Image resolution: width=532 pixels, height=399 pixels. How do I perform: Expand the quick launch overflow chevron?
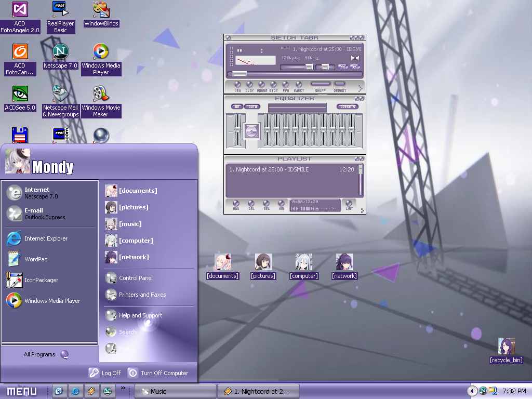coord(123,388)
